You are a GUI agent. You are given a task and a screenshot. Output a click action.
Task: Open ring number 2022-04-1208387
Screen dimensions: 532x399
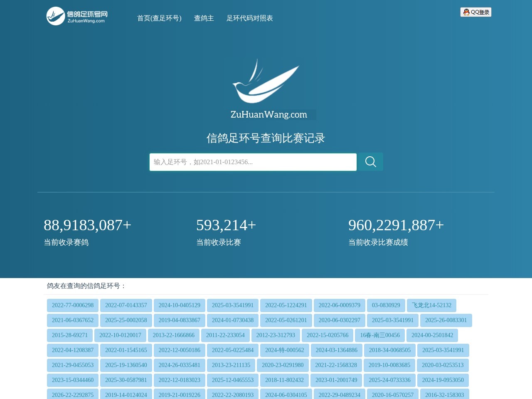pyautogui.click(x=73, y=350)
